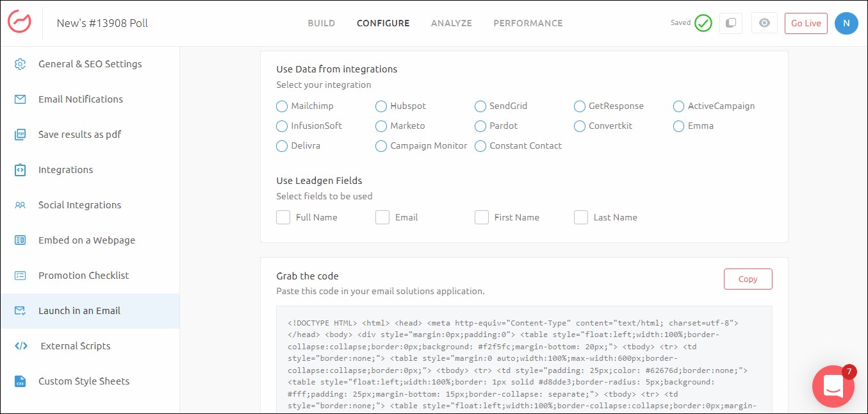Open the chat support bubble

[x=833, y=386]
